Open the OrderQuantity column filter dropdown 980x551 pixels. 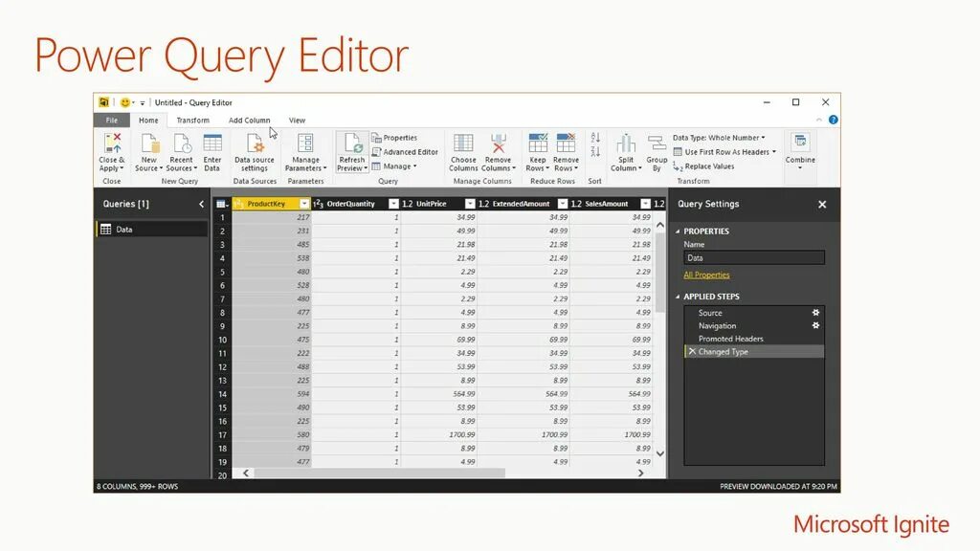[393, 204]
